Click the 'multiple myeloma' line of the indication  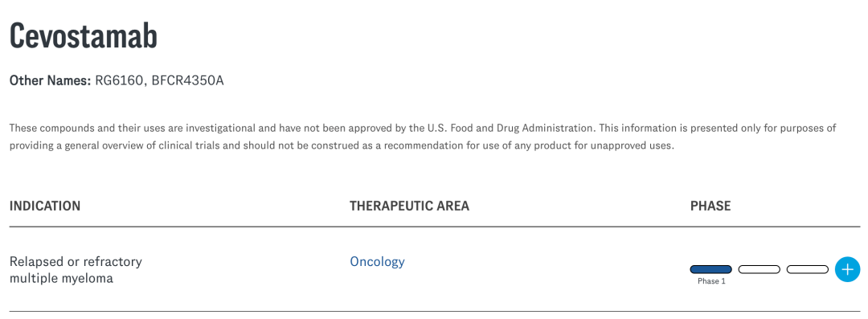pos(61,279)
